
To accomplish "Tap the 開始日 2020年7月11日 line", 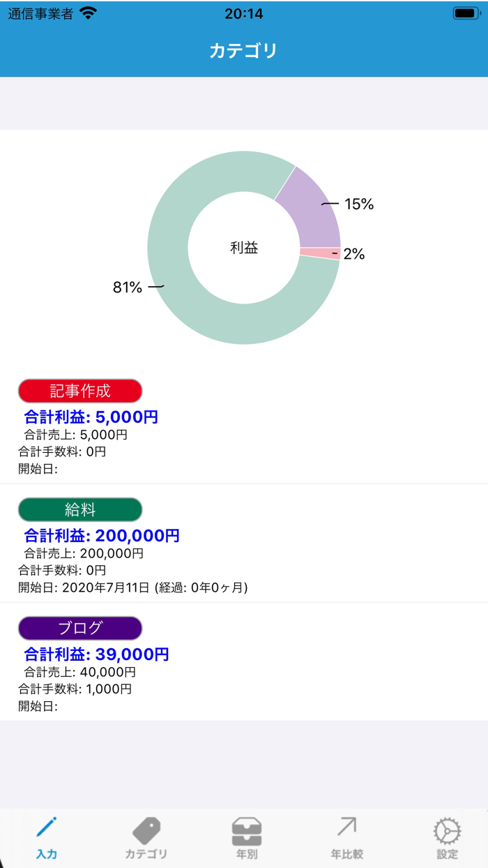I will 132,588.
